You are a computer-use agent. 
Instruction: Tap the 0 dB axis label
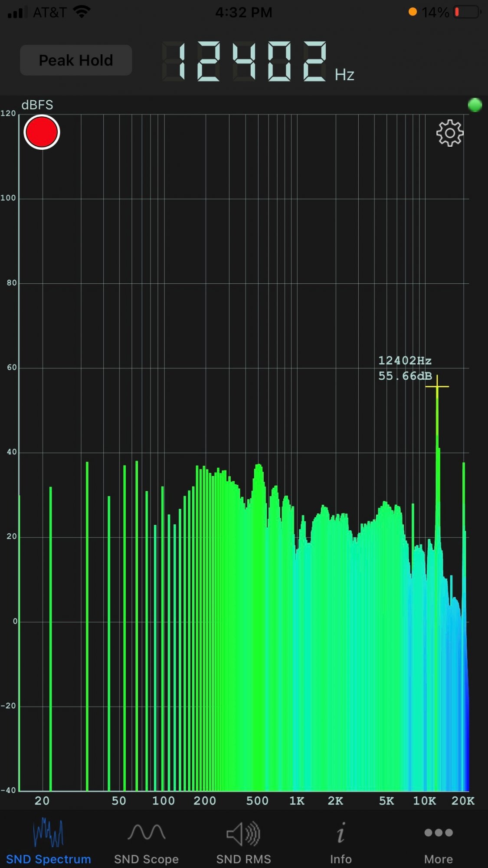pyautogui.click(x=15, y=621)
